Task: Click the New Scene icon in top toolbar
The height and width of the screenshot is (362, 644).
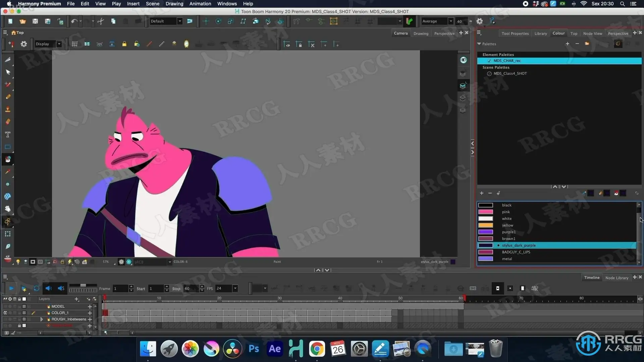Action: [x=10, y=21]
